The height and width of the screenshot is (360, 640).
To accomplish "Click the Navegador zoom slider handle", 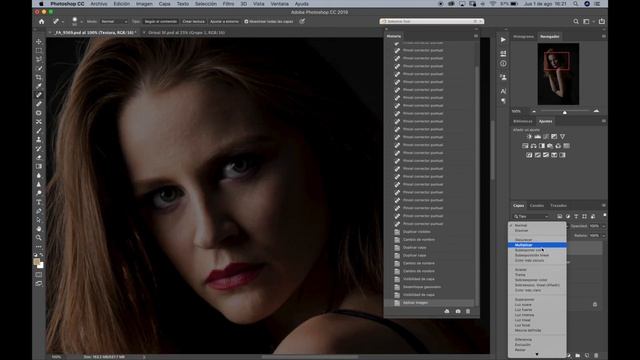I will pyautogui.click(x=564, y=112).
